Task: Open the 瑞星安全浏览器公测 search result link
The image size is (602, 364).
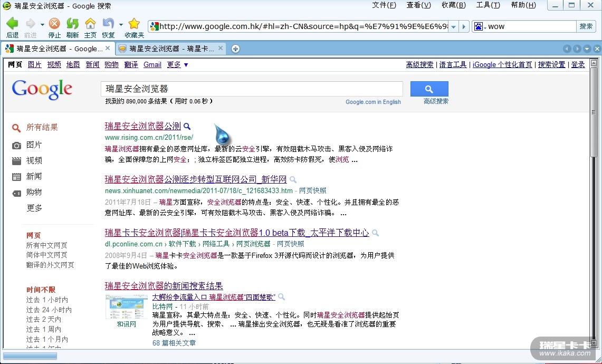Action: click(x=142, y=126)
